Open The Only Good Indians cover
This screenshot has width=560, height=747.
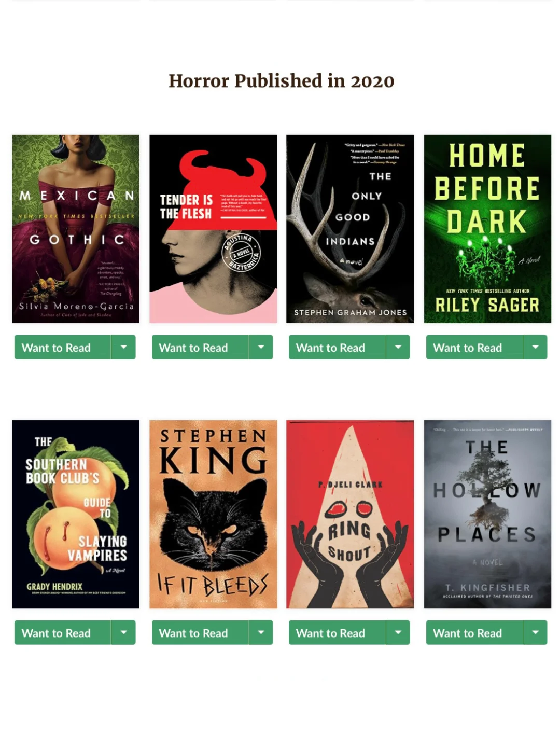(x=350, y=229)
